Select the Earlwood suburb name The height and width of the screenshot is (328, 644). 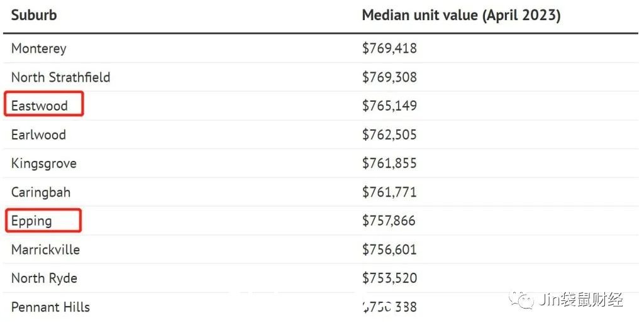pos(38,134)
